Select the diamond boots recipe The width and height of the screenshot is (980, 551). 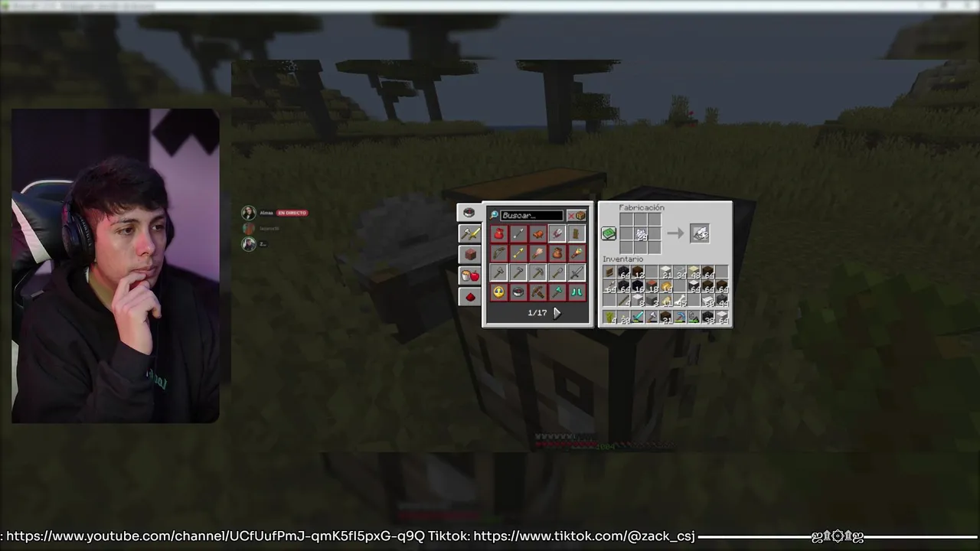point(577,292)
